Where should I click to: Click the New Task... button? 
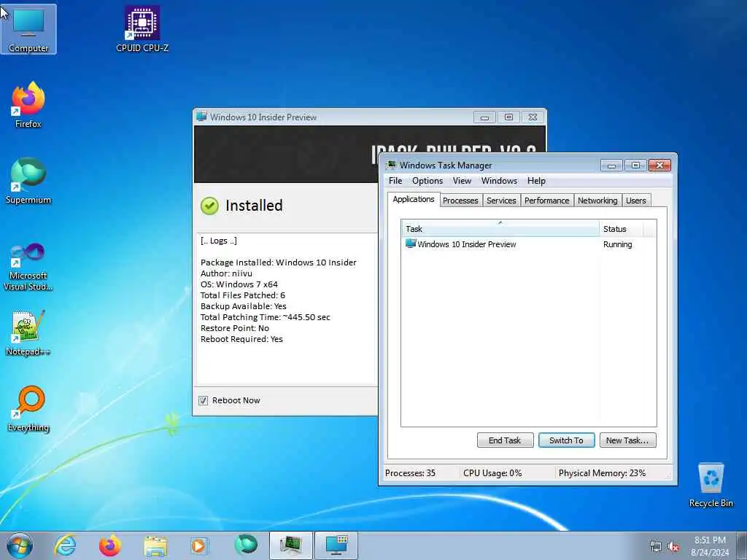(627, 440)
